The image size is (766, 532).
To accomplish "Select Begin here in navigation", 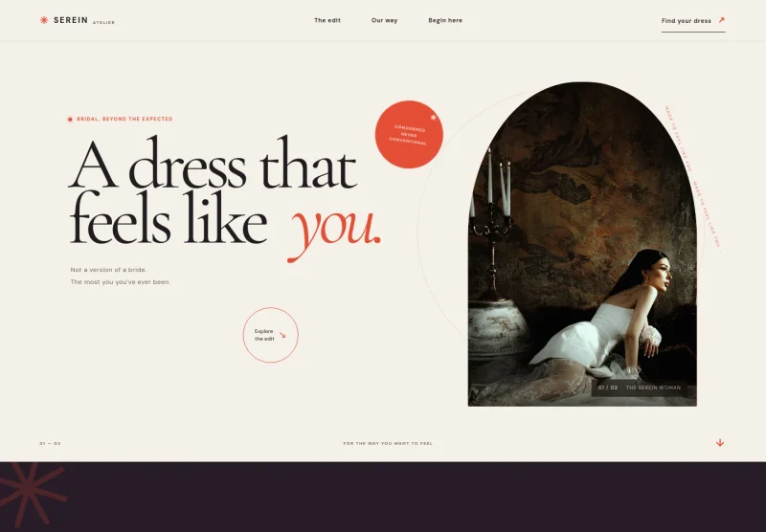I will [x=445, y=20].
